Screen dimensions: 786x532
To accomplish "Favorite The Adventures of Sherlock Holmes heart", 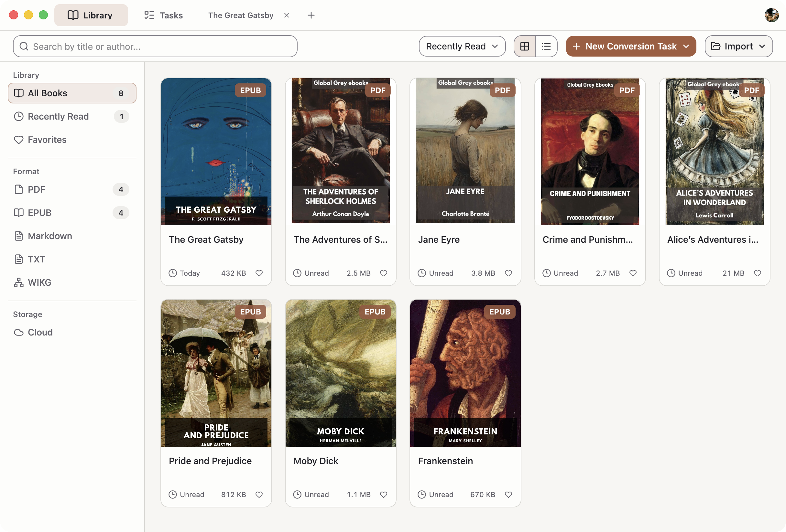I will point(384,273).
